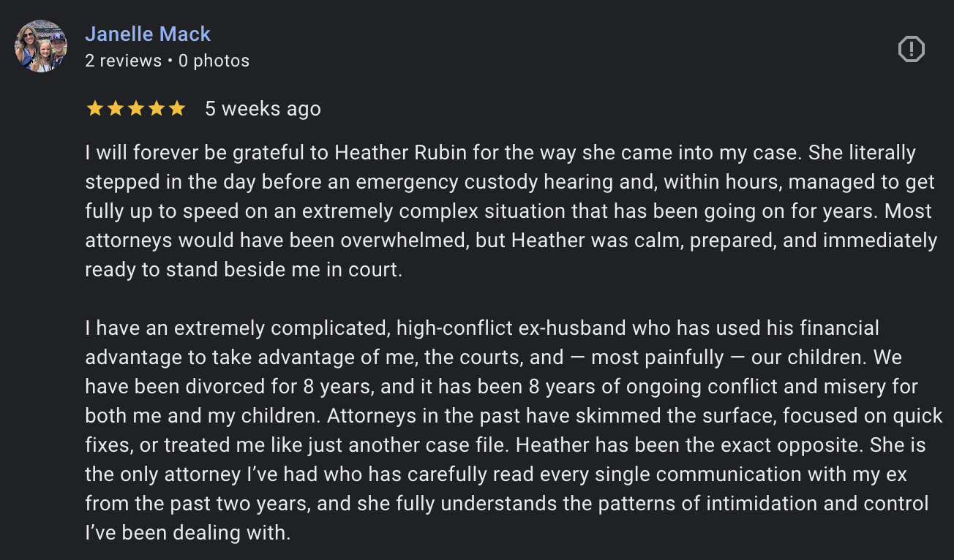954x560 pixels.
Task: Click the fourth gold star in the rating
Action: pyautogui.click(x=156, y=109)
